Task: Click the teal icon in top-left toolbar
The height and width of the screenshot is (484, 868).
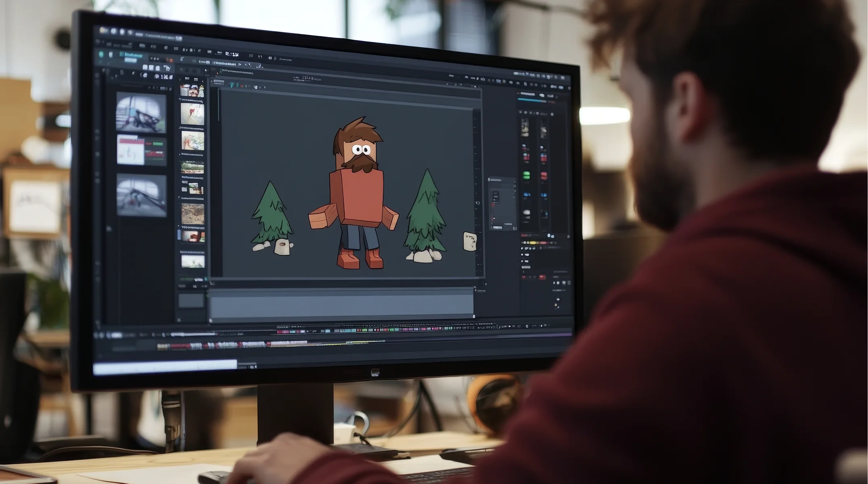Action: click(x=101, y=54)
